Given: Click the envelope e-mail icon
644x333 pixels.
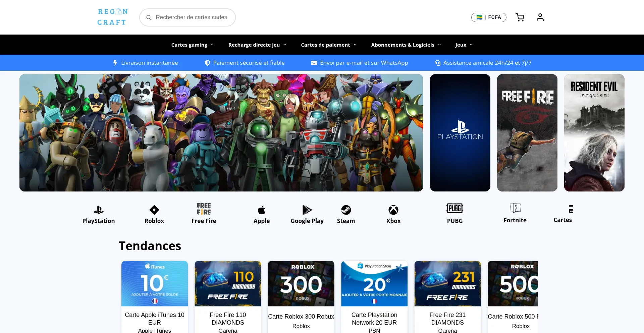Looking at the screenshot, I should pos(314,63).
